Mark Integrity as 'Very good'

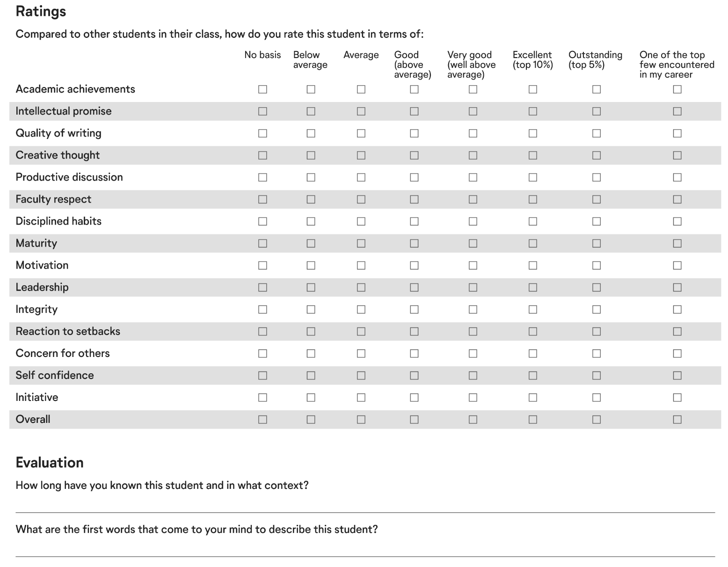click(472, 309)
